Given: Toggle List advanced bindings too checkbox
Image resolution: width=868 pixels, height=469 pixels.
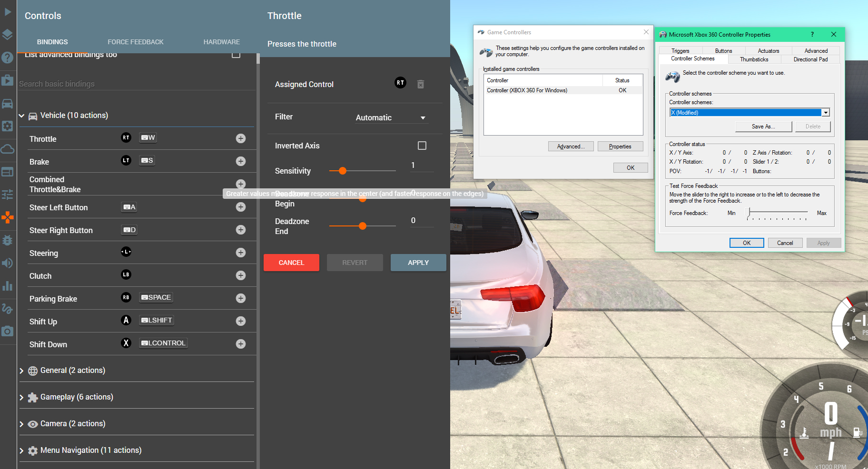Looking at the screenshot, I should coord(236,54).
